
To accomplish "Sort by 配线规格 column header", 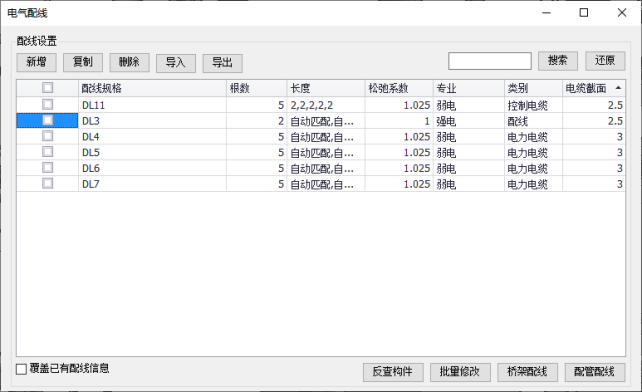I will point(152,88).
